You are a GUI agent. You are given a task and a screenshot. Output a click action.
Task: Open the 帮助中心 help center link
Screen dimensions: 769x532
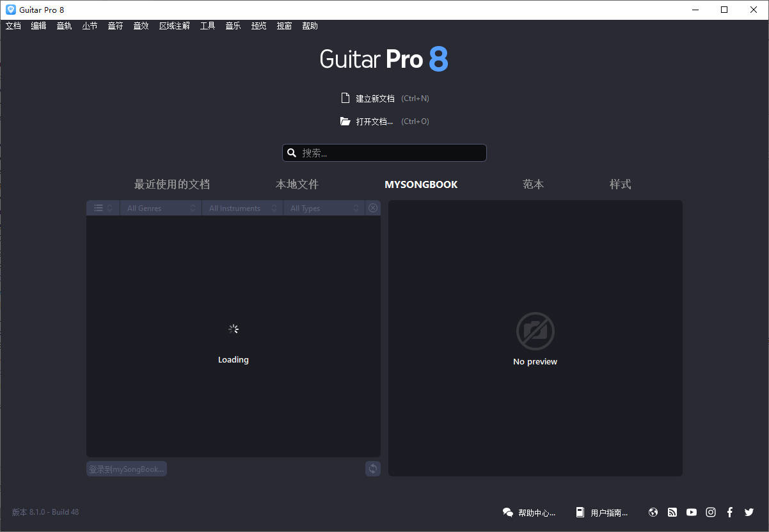click(537, 512)
